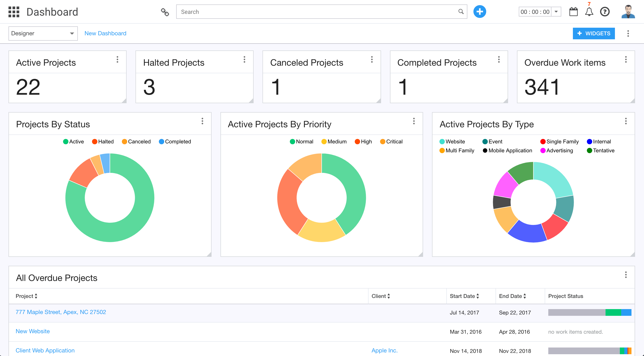Viewport: 644px width, 356px height.
Task: Open Projects By Status widget kebab menu
Action: (202, 121)
